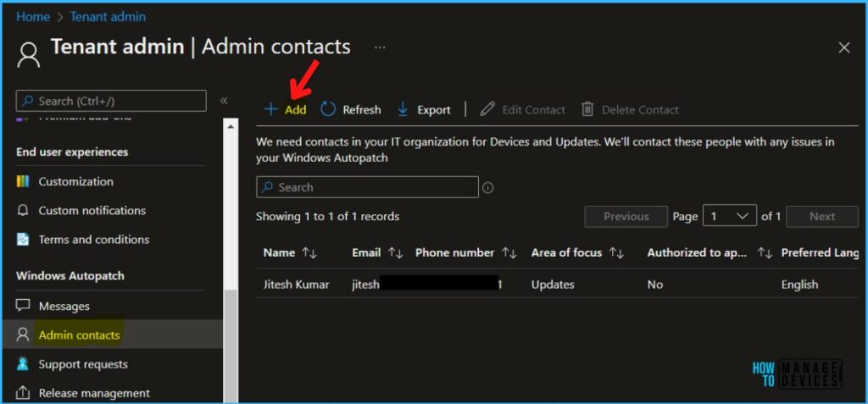Screen dimensions: 868x404
Task: Click the Messages chat bubble icon
Action: [x=23, y=306]
